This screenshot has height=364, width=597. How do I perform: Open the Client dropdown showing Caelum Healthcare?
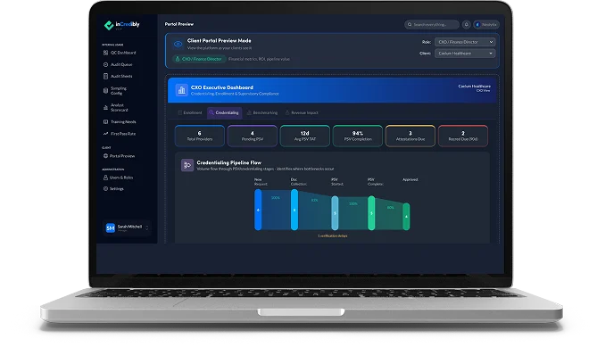click(464, 54)
